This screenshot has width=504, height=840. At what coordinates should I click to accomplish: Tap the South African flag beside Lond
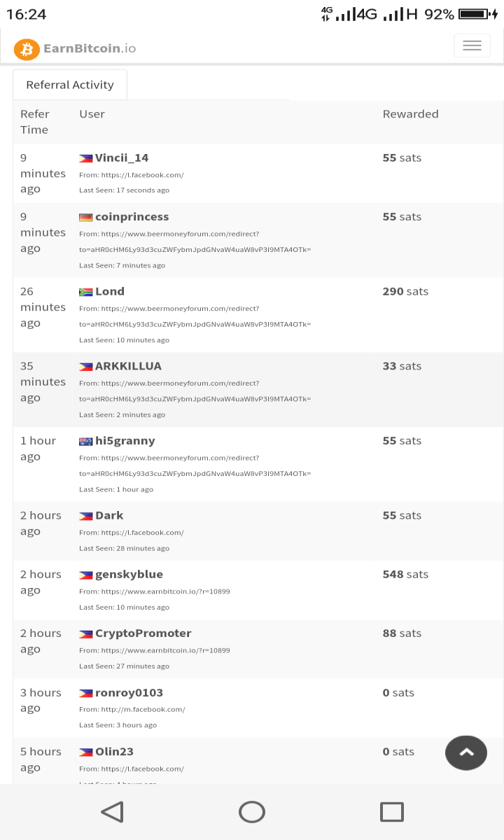click(86, 293)
